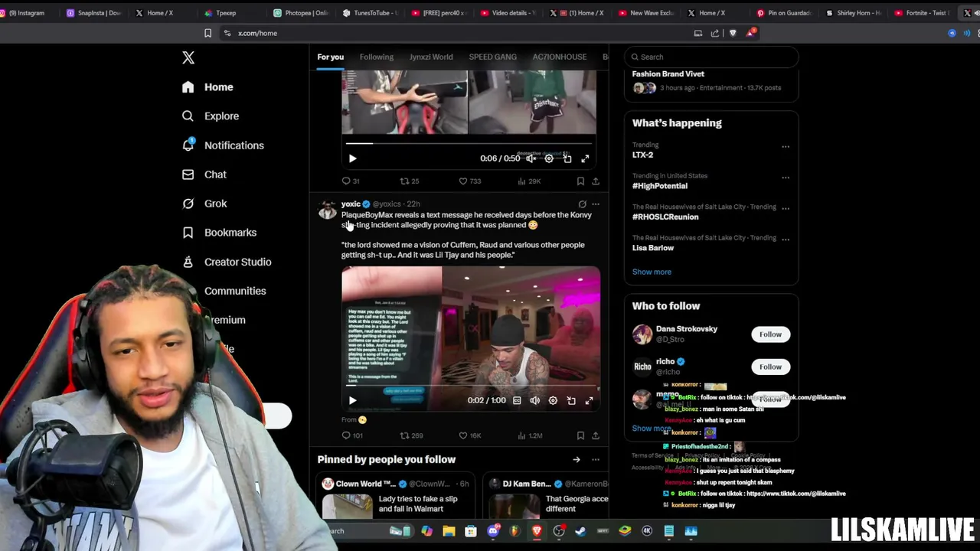This screenshot has height=551, width=980.
Task: Open the arrow next to Pinned by people you follow
Action: tap(577, 460)
